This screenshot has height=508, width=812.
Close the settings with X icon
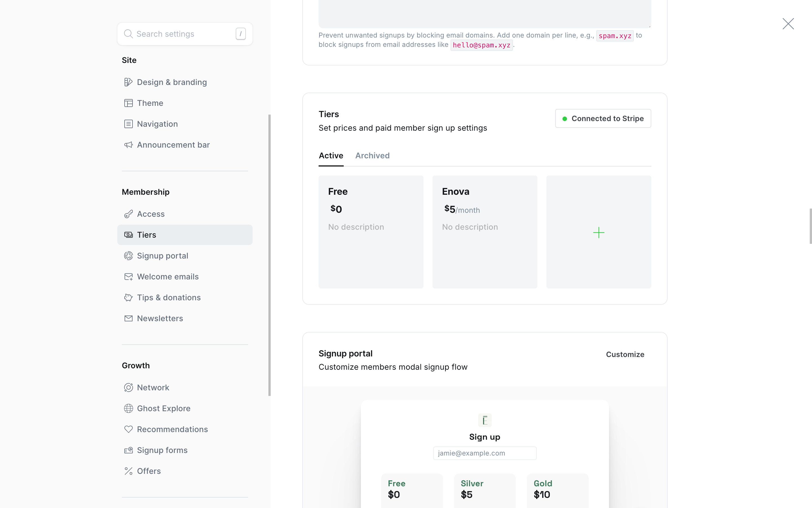click(788, 23)
